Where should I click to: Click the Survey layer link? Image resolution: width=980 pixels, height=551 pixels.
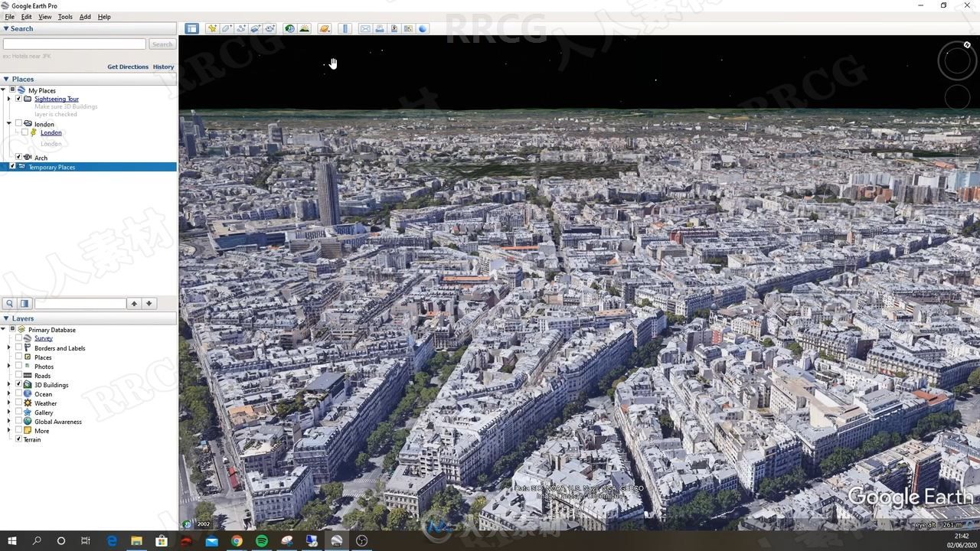pos(44,338)
